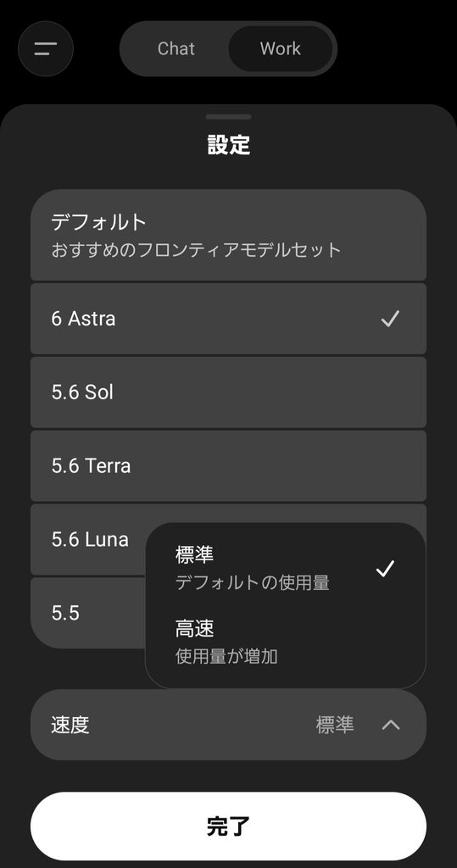The width and height of the screenshot is (457, 868).
Task: Select the デフォルト model set
Action: [228, 235]
